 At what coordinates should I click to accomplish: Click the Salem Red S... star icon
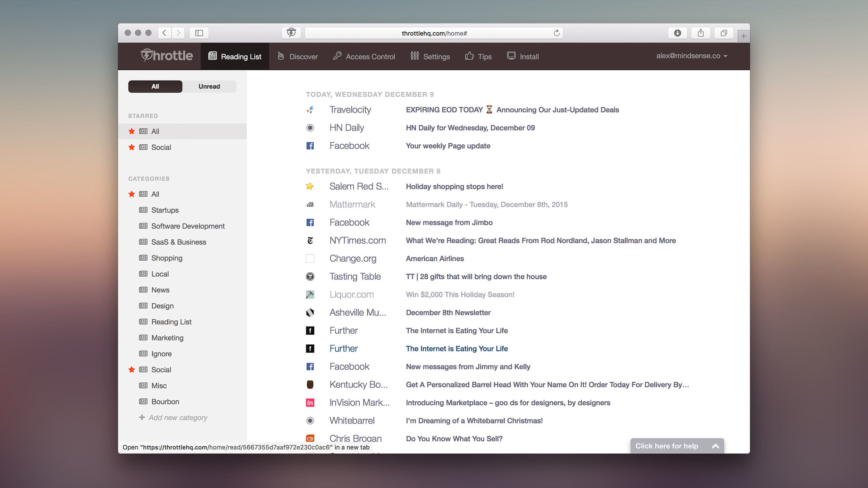pos(310,186)
